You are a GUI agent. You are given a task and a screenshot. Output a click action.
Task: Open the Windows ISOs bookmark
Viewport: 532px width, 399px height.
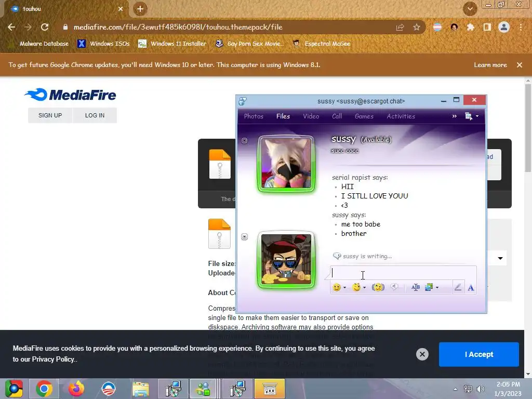coord(103,44)
